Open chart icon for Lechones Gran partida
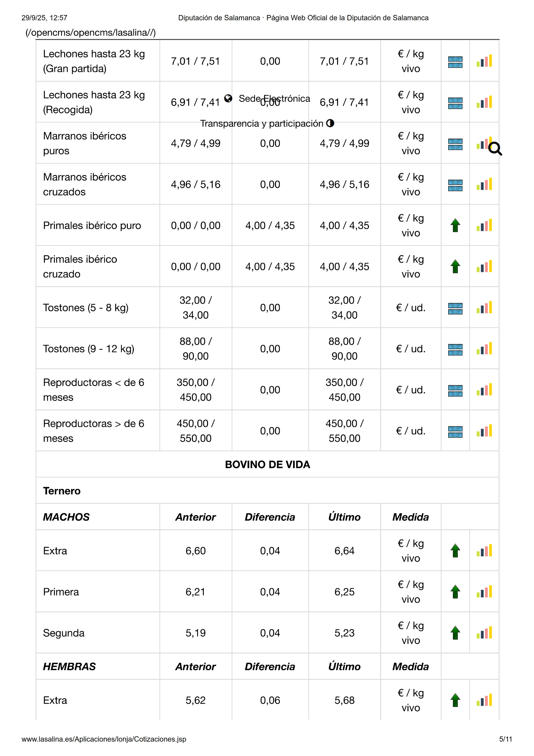Viewport: 534px width, 756px height. pos(484,61)
